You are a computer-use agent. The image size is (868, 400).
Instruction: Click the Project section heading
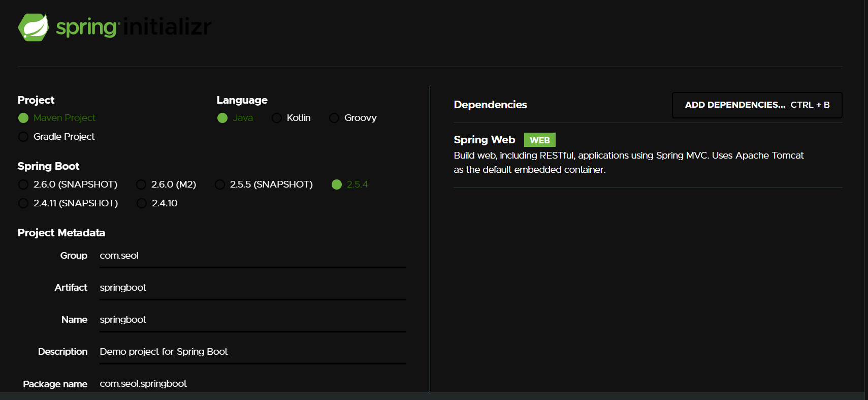pyautogui.click(x=36, y=100)
